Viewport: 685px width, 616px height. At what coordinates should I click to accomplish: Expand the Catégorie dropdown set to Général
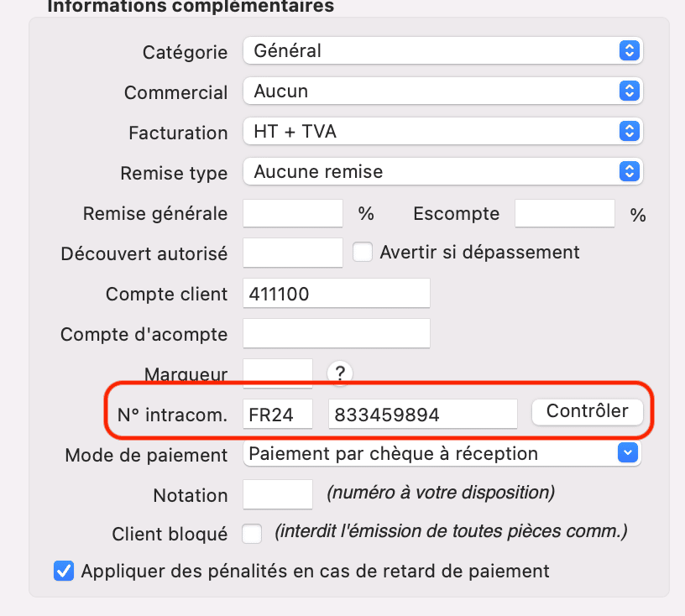[442, 50]
